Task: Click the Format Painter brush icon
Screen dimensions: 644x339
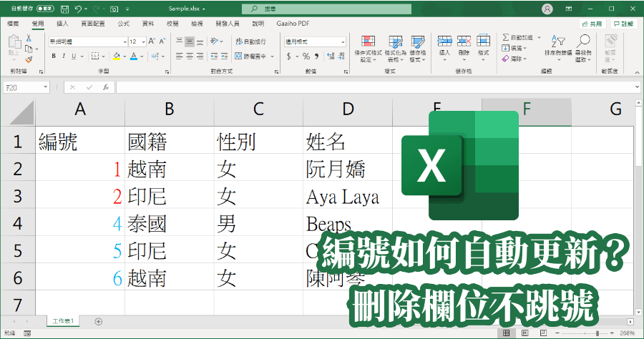Action: click(x=29, y=59)
